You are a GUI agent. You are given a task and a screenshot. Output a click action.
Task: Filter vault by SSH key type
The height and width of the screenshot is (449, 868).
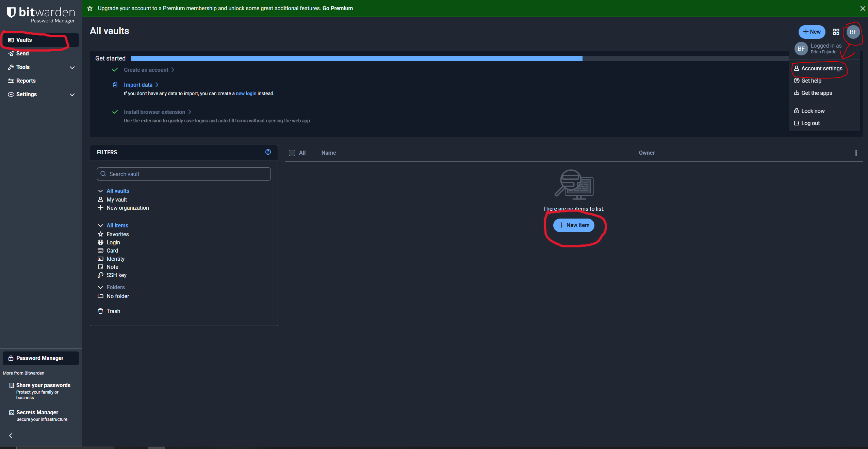coord(116,275)
